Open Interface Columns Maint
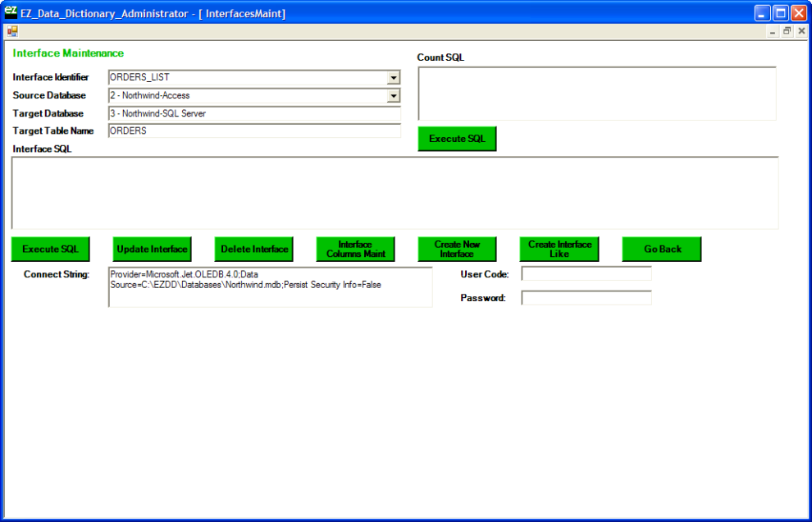The height and width of the screenshot is (522, 812). click(x=355, y=250)
